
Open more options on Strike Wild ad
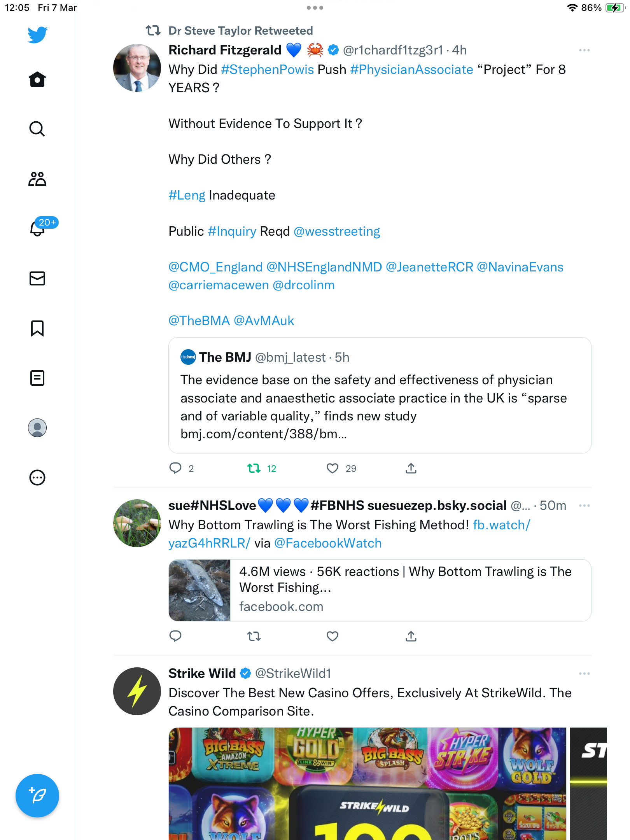pyautogui.click(x=584, y=674)
